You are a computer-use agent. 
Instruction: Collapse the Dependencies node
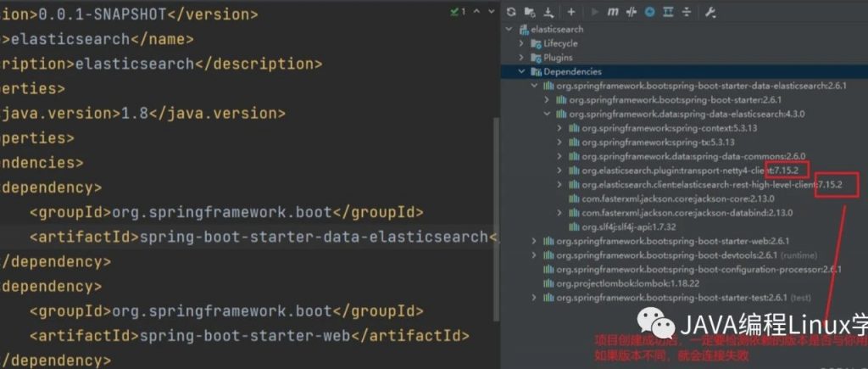pos(521,72)
